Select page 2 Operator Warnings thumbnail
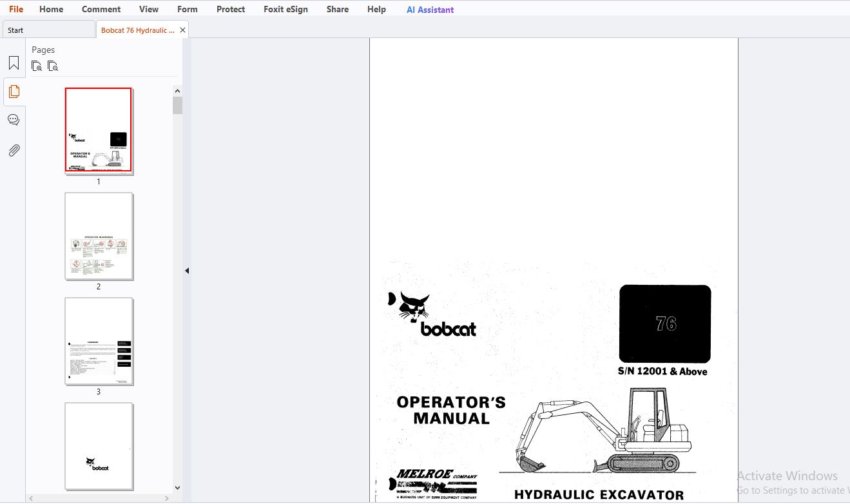Viewport: 850px width, 504px height. coord(99,236)
